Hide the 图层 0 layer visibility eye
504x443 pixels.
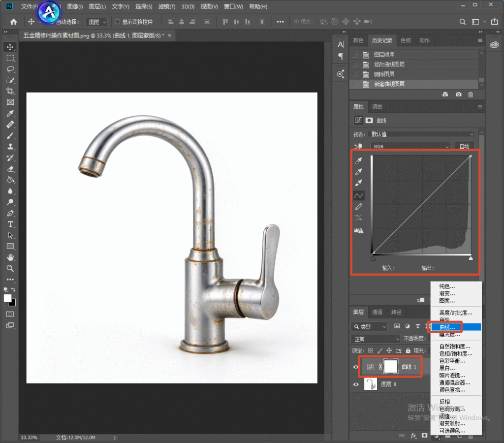pos(355,384)
